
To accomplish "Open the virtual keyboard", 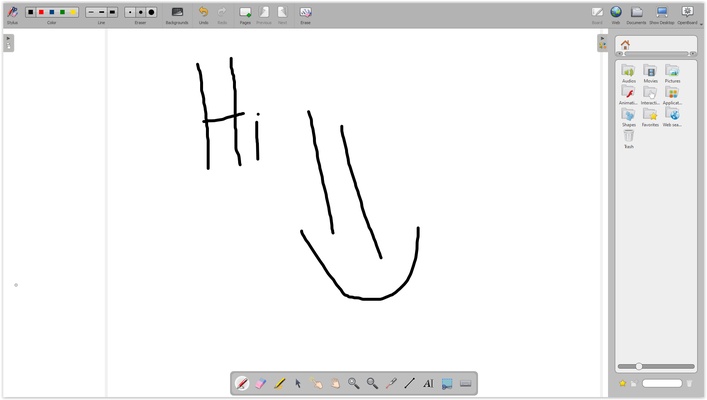I will [466, 383].
